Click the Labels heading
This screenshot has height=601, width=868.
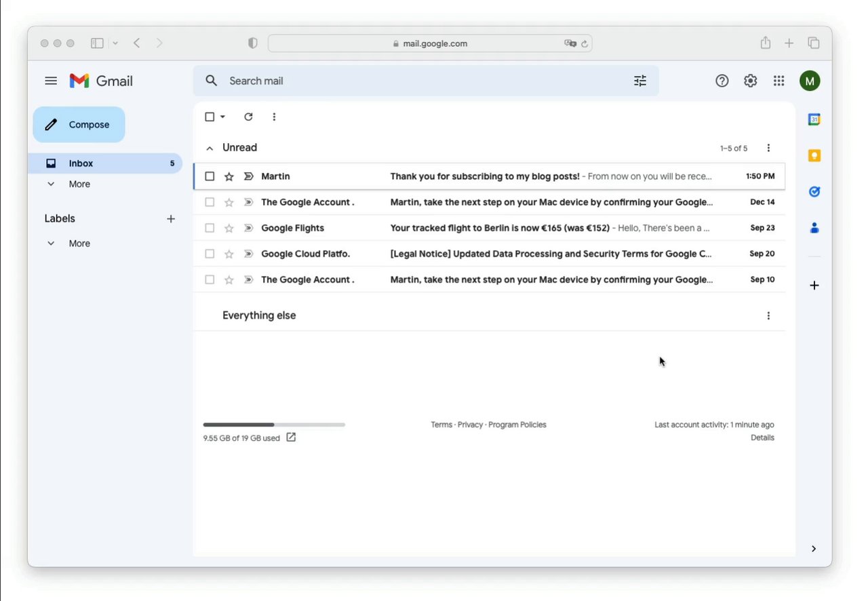point(60,218)
